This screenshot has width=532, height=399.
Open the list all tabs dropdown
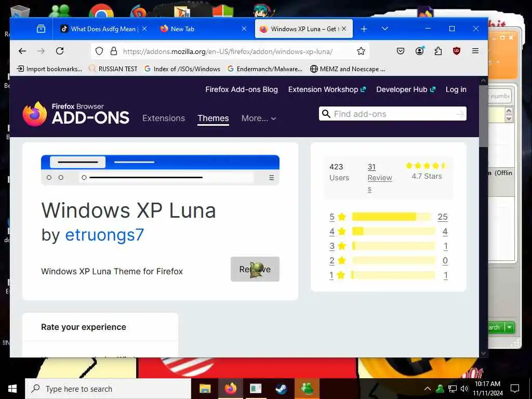coord(385,29)
